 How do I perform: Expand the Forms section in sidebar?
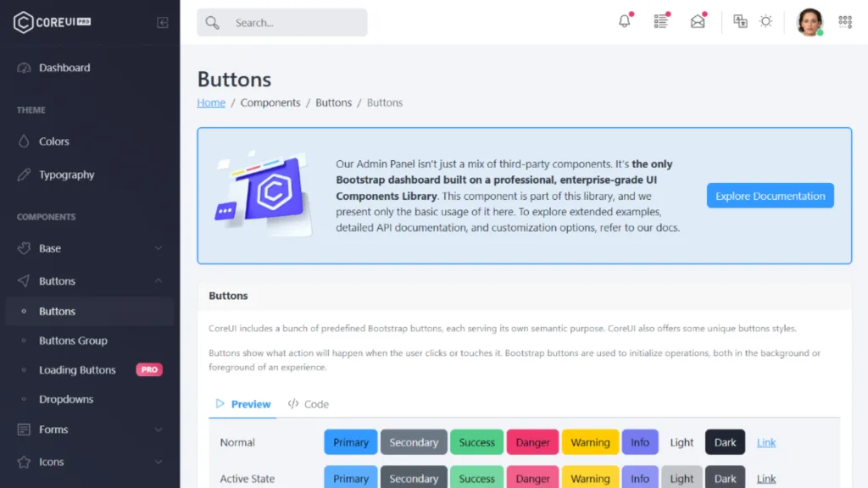pos(89,430)
